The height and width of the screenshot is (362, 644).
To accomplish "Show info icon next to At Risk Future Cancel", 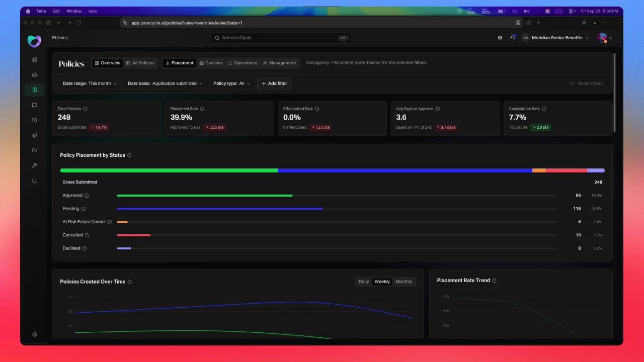I will (x=110, y=222).
